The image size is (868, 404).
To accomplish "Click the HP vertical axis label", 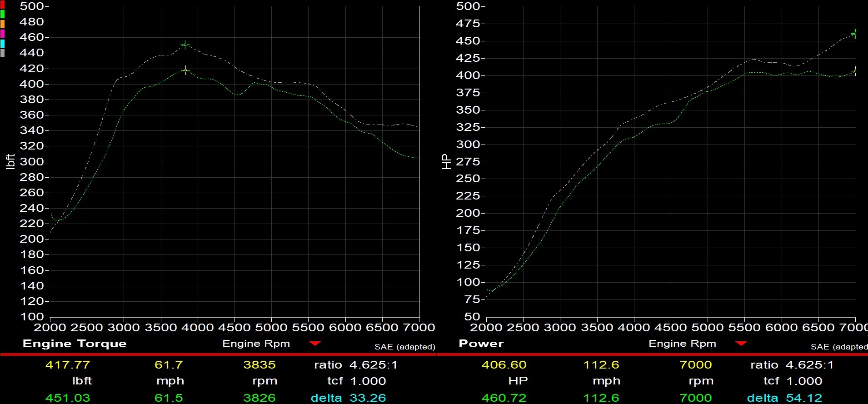I will click(x=447, y=162).
